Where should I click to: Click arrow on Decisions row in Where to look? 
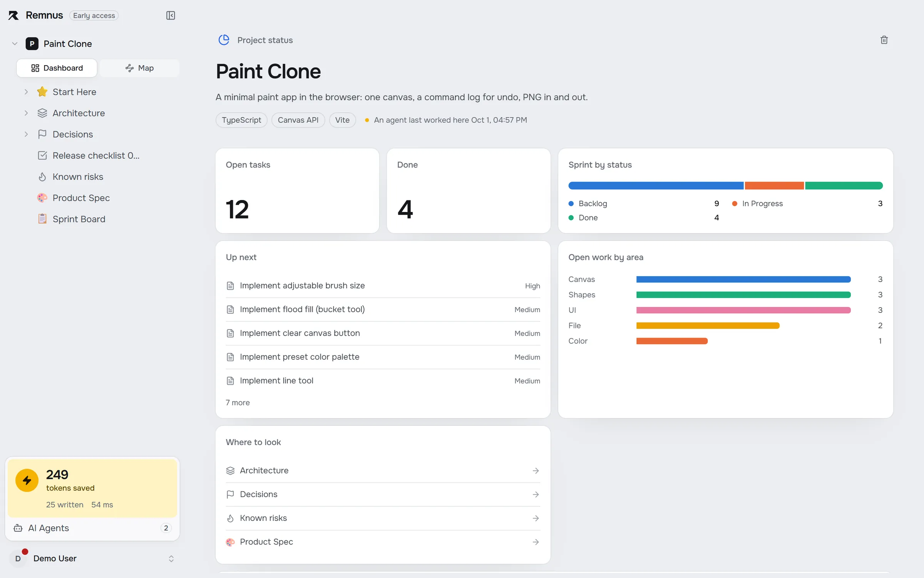(x=536, y=494)
